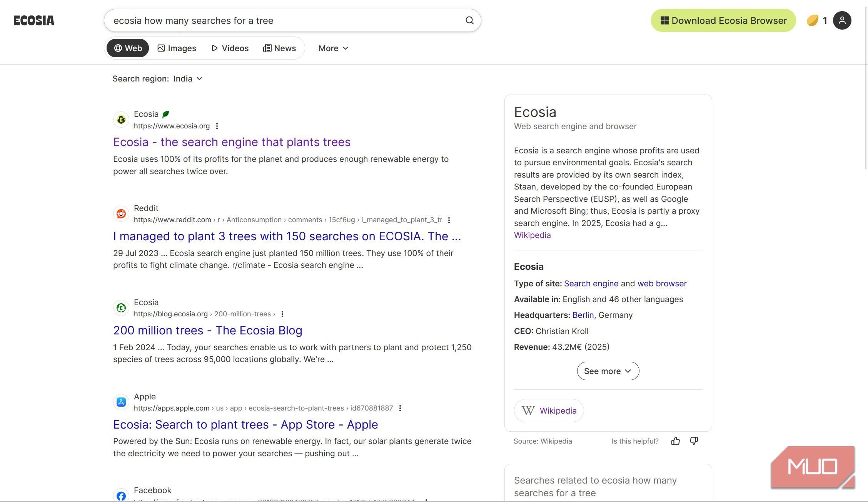Open the user profile icon
This screenshot has height=502, width=868.
click(x=842, y=20)
